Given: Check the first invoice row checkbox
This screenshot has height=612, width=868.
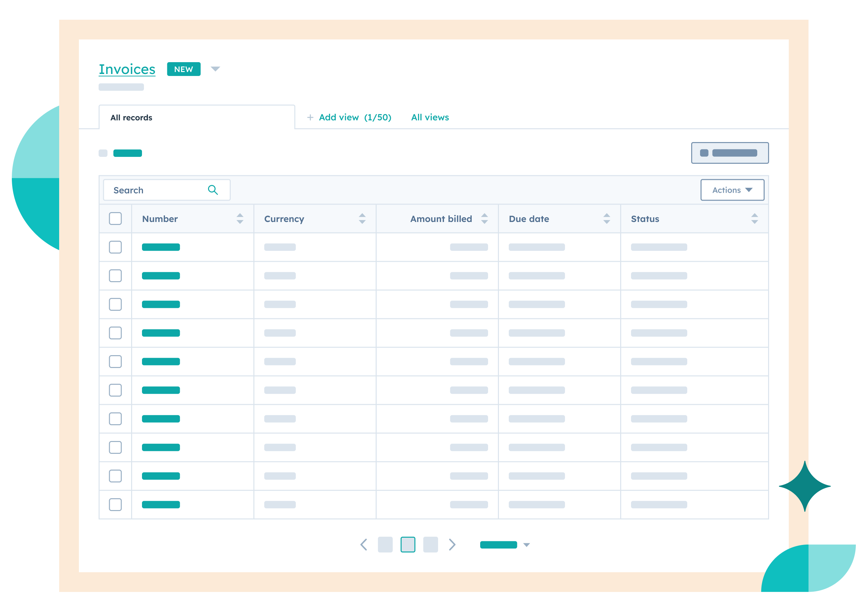Looking at the screenshot, I should [x=115, y=247].
